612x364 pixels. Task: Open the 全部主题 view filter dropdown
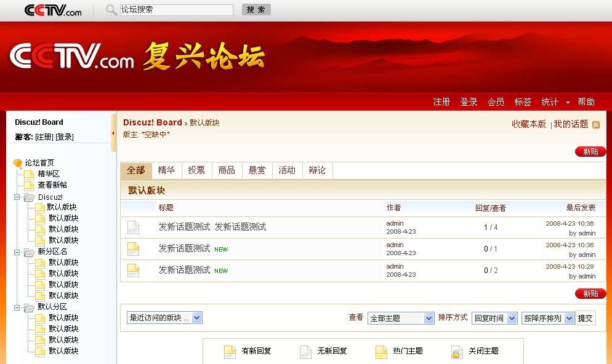point(401,318)
